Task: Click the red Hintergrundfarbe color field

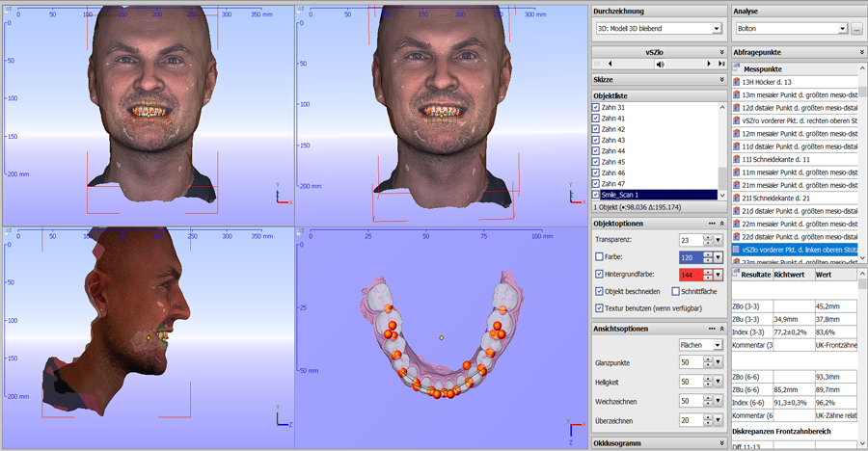Action: pyautogui.click(x=691, y=275)
